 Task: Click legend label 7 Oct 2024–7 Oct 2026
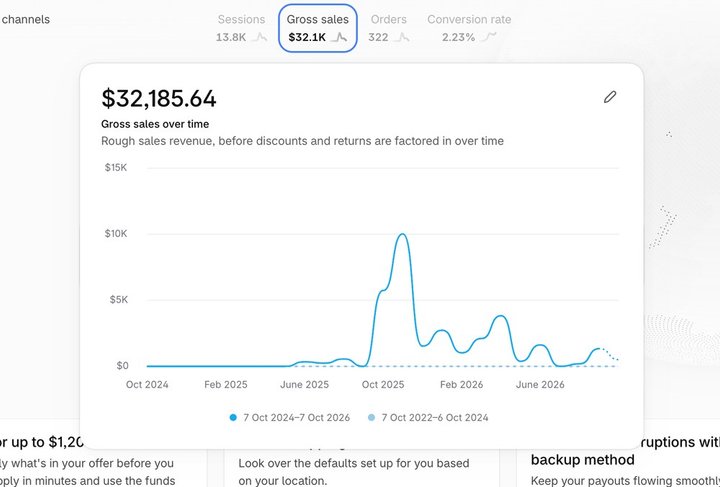[297, 418]
